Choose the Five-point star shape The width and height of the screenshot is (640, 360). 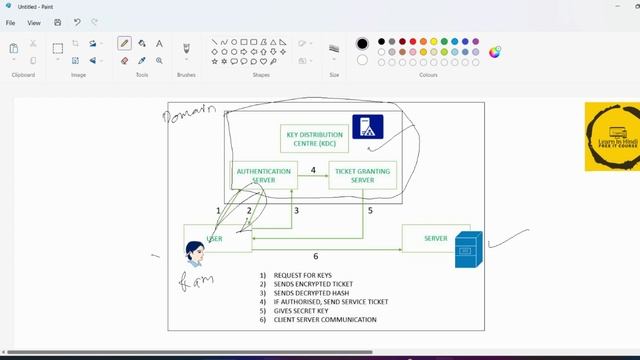[x=214, y=62]
